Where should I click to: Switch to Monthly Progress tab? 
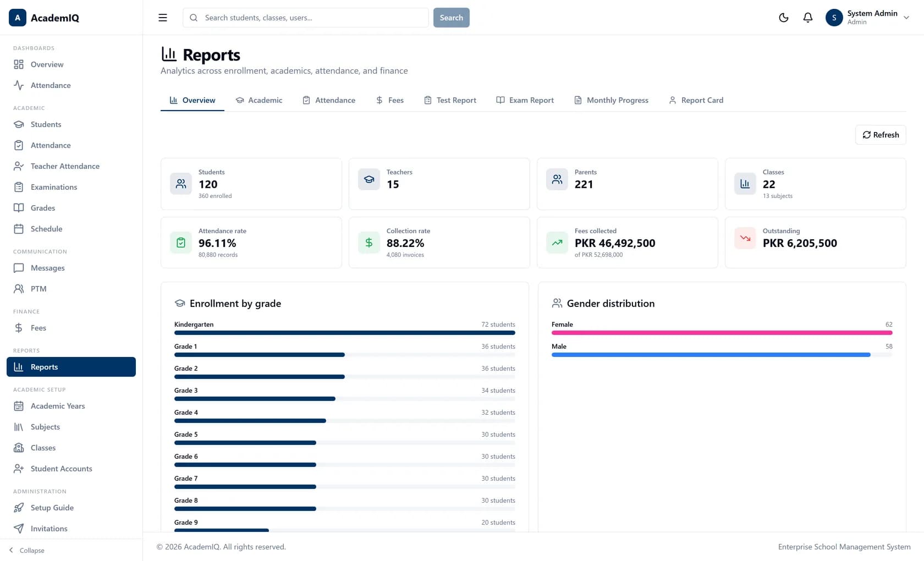click(x=612, y=100)
